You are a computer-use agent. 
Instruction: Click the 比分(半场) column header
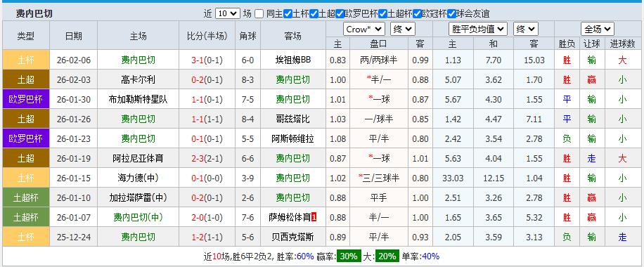tap(207, 36)
